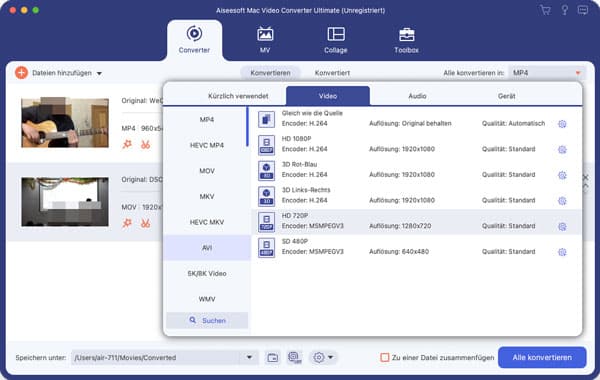Open settings gear for HD 1080P preset

pos(562,149)
